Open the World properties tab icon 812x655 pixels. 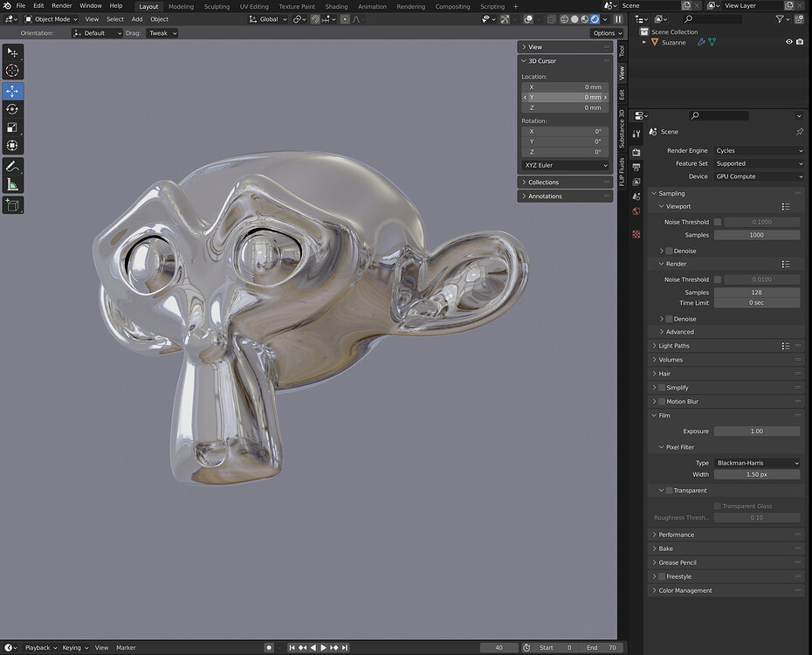point(637,211)
